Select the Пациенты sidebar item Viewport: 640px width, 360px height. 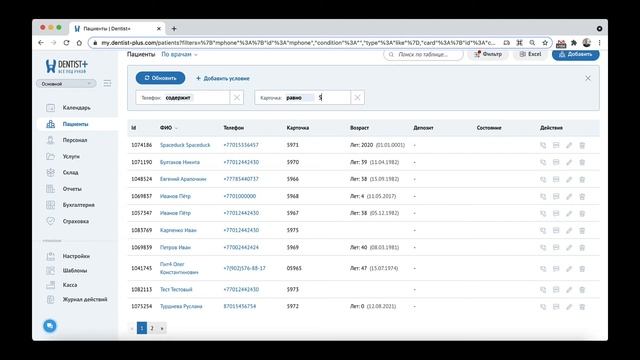click(76, 124)
